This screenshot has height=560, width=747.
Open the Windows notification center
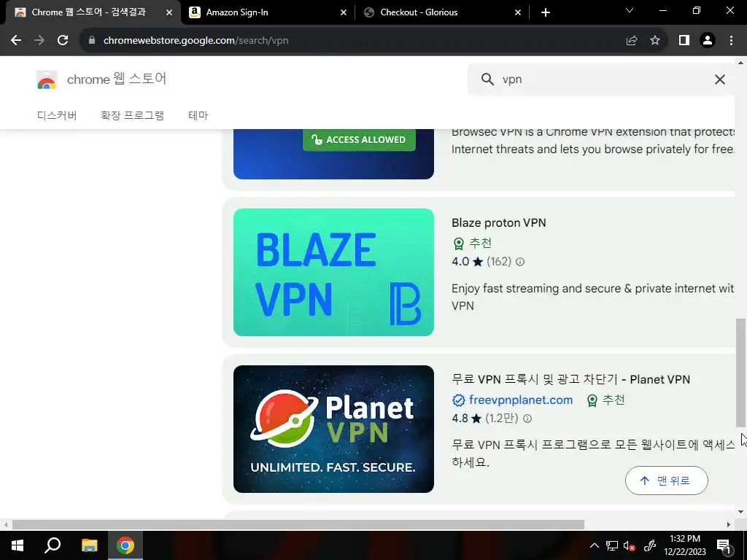tap(724, 546)
